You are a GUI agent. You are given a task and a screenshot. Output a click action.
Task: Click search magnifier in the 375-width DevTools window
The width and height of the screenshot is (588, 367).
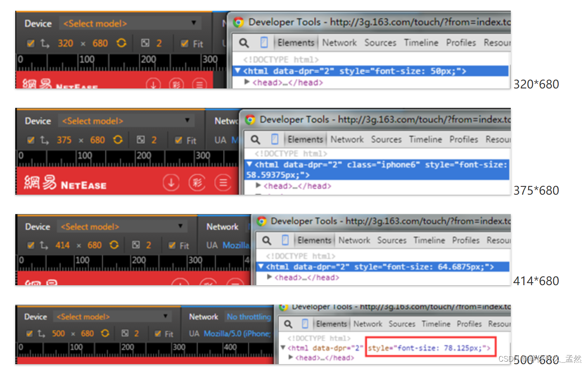(x=256, y=139)
